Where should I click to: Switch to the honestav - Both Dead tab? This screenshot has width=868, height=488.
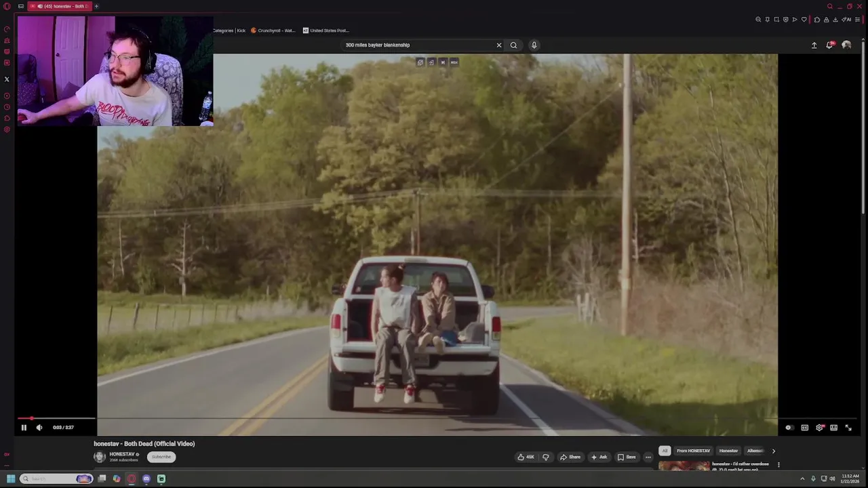(x=60, y=6)
